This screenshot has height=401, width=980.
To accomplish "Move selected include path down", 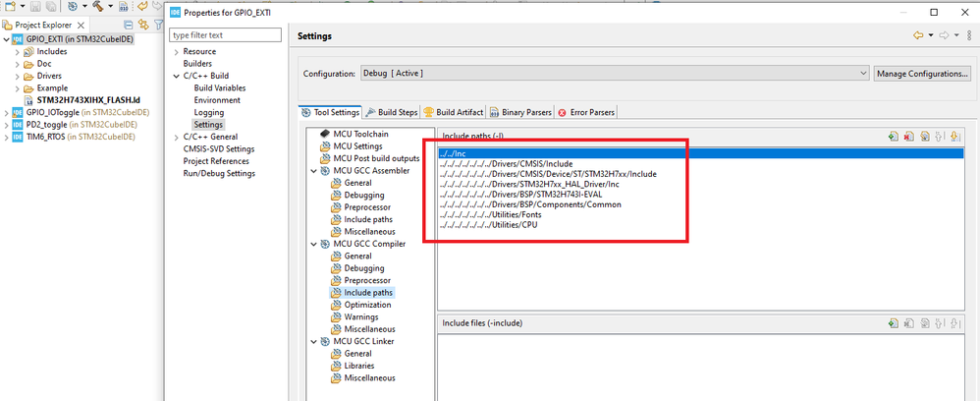I will pyautogui.click(x=954, y=136).
